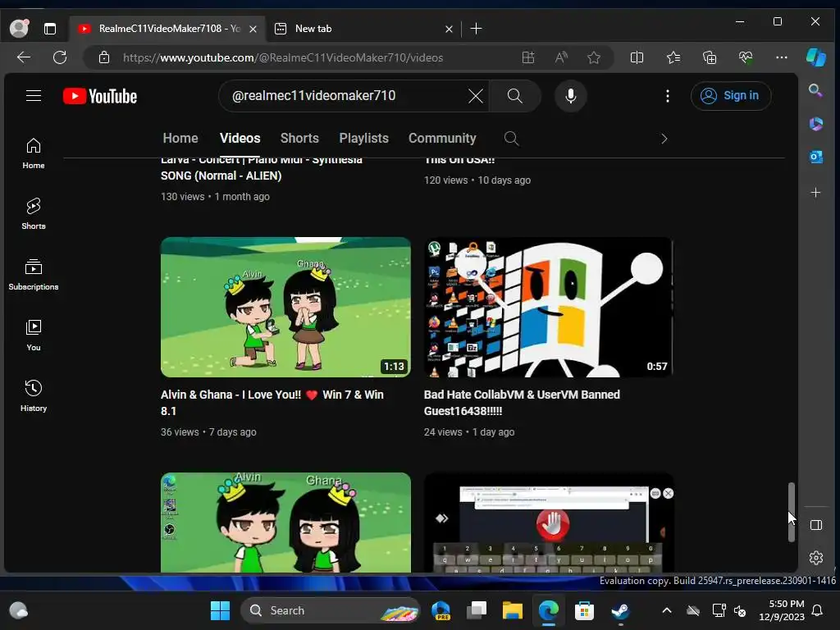Viewport: 840px width, 630px height.
Task: Open the channel Community tab
Action: [x=442, y=138]
